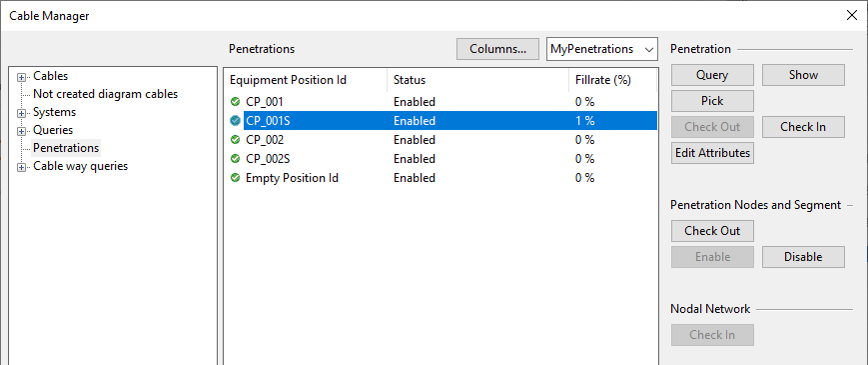This screenshot has width=868, height=365.
Task: Select Penetrations in the tree
Action: point(66,148)
